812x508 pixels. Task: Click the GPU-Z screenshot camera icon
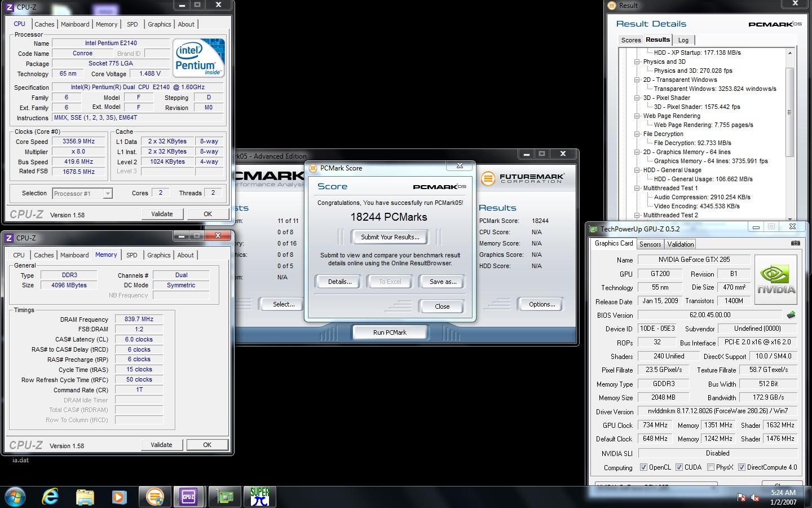pos(795,243)
